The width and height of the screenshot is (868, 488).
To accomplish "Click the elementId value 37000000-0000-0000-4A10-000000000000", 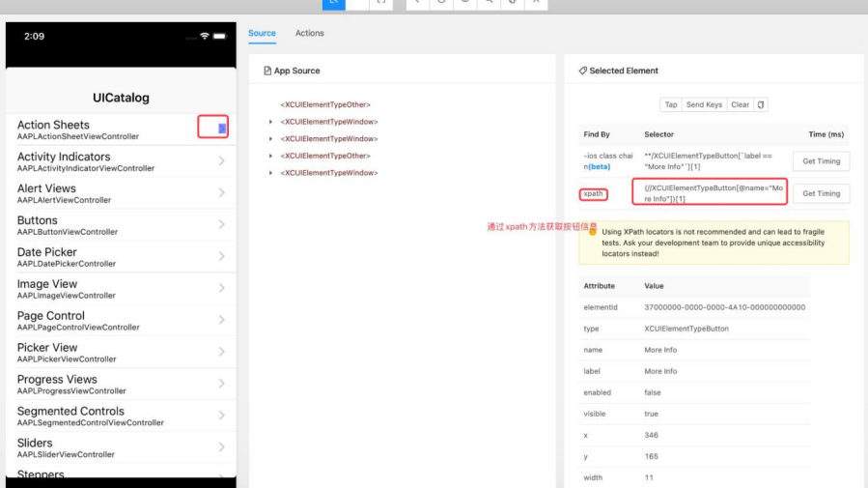I will tap(725, 307).
